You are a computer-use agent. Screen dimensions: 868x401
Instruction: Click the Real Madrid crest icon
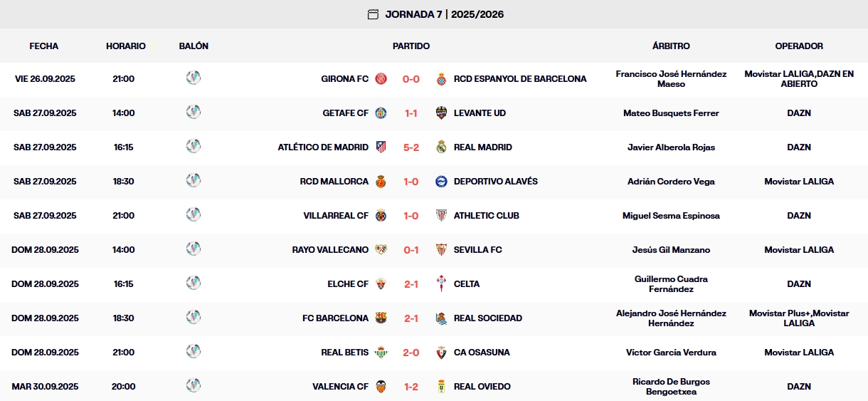coord(441,147)
